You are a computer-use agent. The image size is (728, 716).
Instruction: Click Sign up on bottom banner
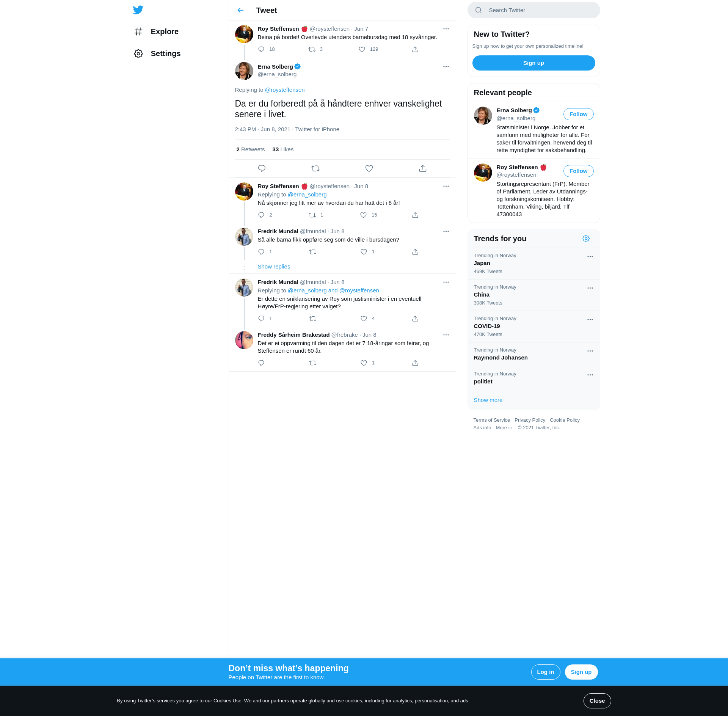(x=581, y=672)
